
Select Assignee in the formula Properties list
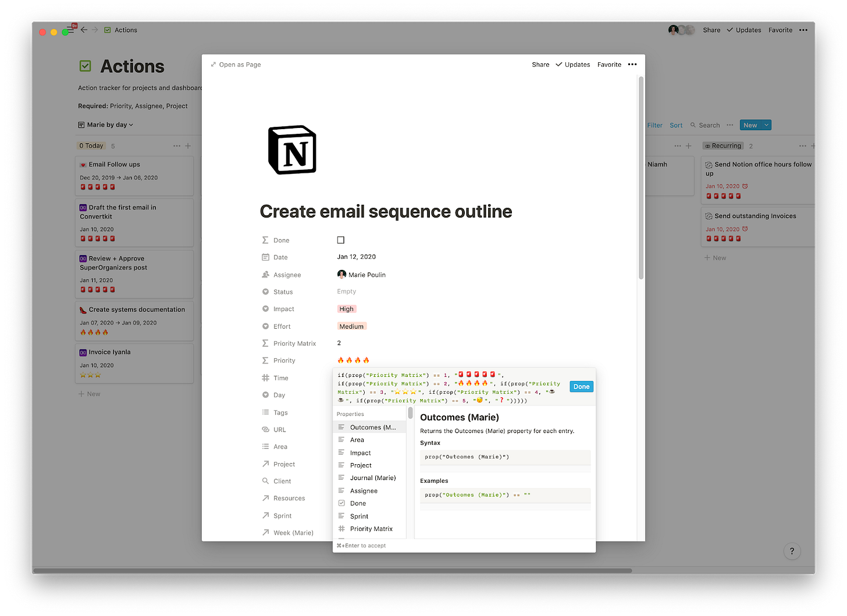(x=369, y=491)
